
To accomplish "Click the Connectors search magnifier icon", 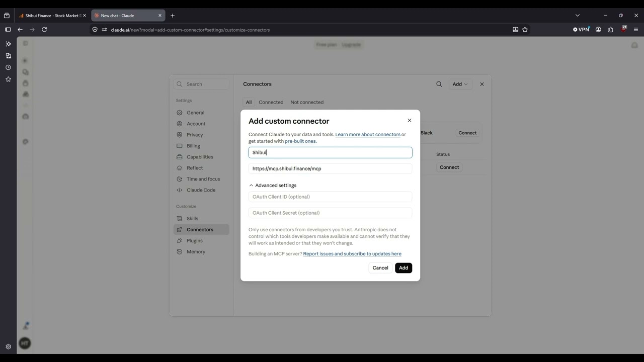I will (x=439, y=84).
